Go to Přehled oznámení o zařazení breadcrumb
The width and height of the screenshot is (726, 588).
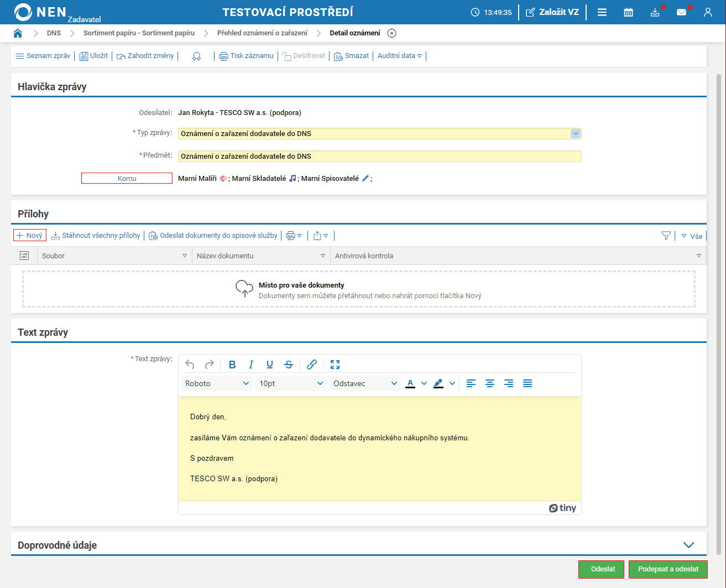click(262, 33)
